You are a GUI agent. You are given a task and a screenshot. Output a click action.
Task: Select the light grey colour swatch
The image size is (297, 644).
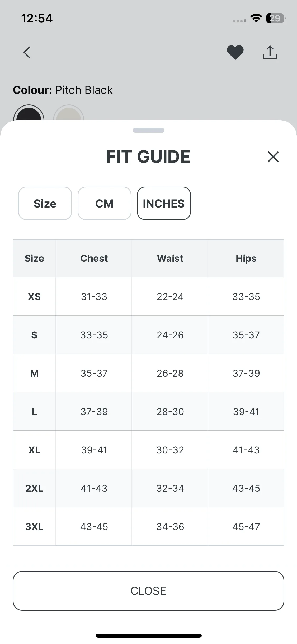point(69,114)
